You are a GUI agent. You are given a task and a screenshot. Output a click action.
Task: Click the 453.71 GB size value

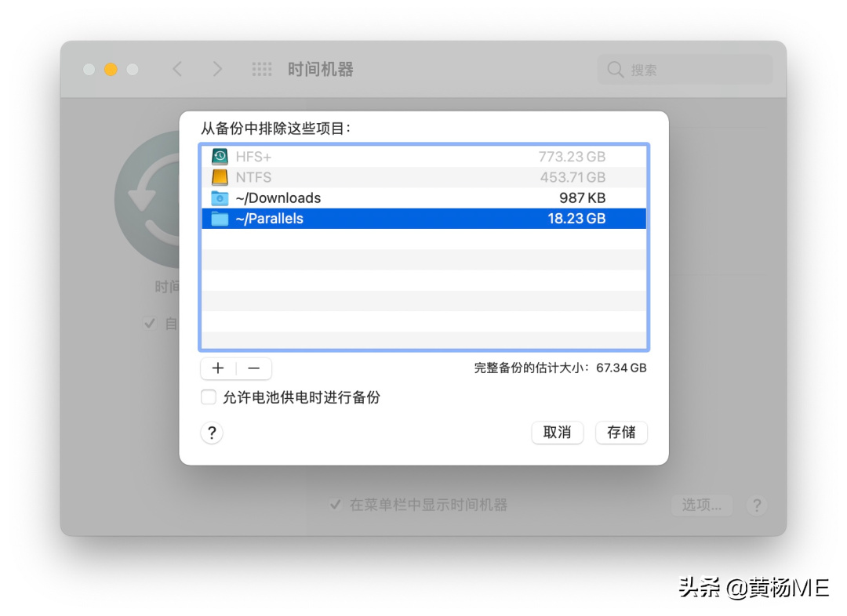573,177
